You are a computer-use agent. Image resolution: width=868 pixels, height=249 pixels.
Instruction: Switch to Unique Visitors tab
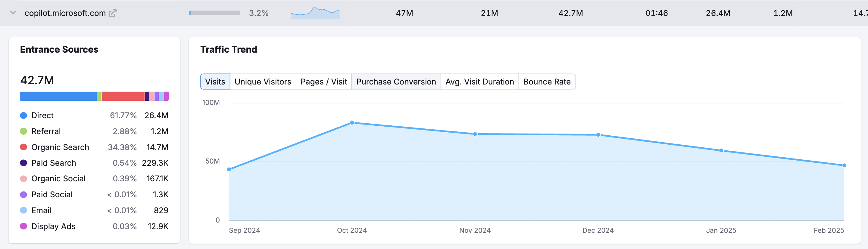(263, 82)
